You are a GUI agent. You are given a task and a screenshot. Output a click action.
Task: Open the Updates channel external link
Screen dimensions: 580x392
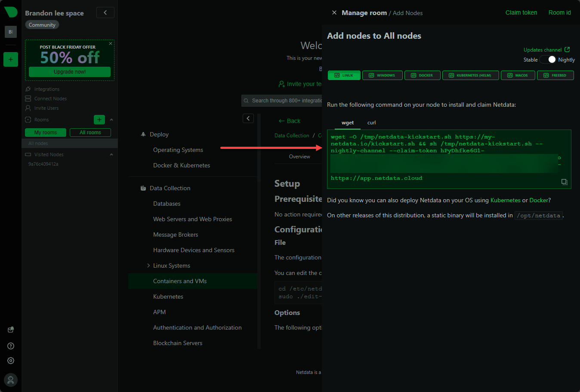click(546, 50)
